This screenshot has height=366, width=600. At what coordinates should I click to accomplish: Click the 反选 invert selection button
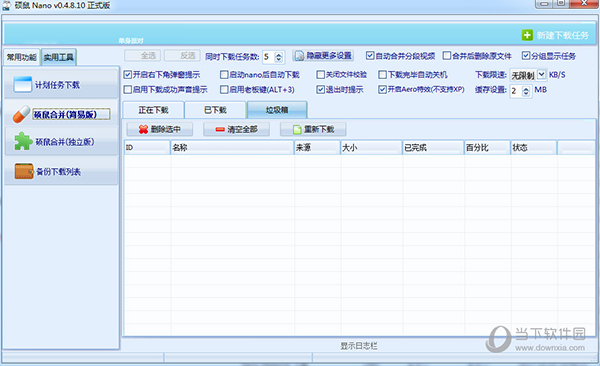(x=182, y=56)
